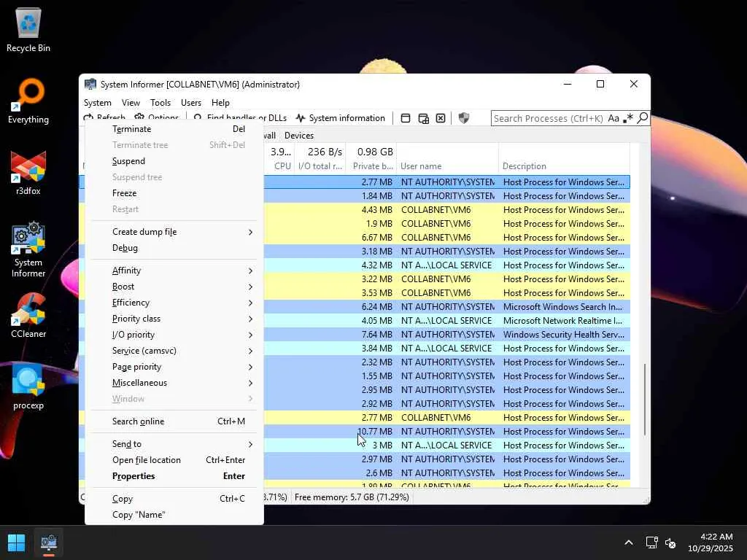Open the clock showing 4:22 AM

(711, 542)
